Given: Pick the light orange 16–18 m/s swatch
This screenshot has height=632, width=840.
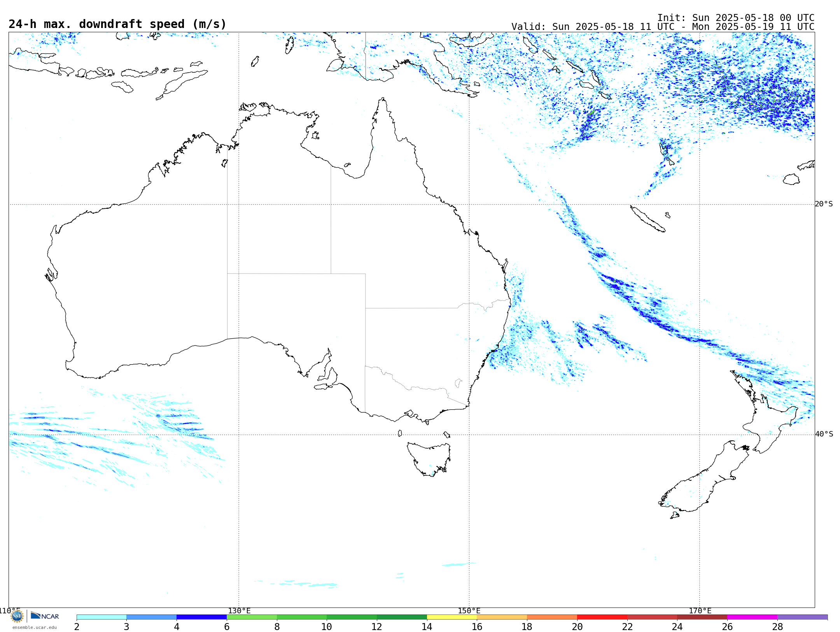Looking at the screenshot, I should [x=502, y=617].
